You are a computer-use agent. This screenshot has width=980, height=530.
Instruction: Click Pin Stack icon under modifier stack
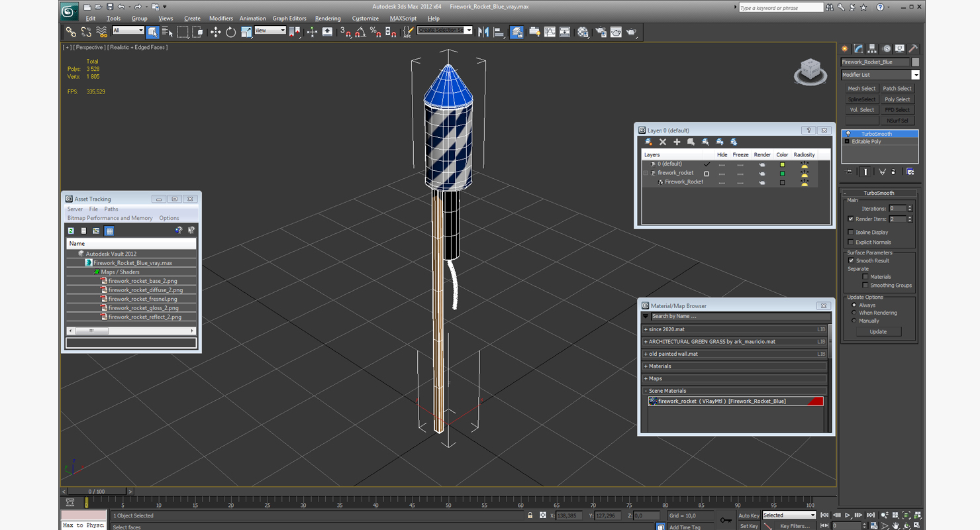(x=850, y=172)
